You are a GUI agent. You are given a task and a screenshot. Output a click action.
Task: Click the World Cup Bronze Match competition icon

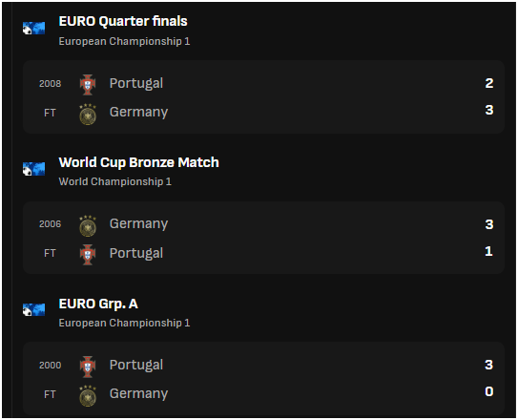[x=33, y=169]
